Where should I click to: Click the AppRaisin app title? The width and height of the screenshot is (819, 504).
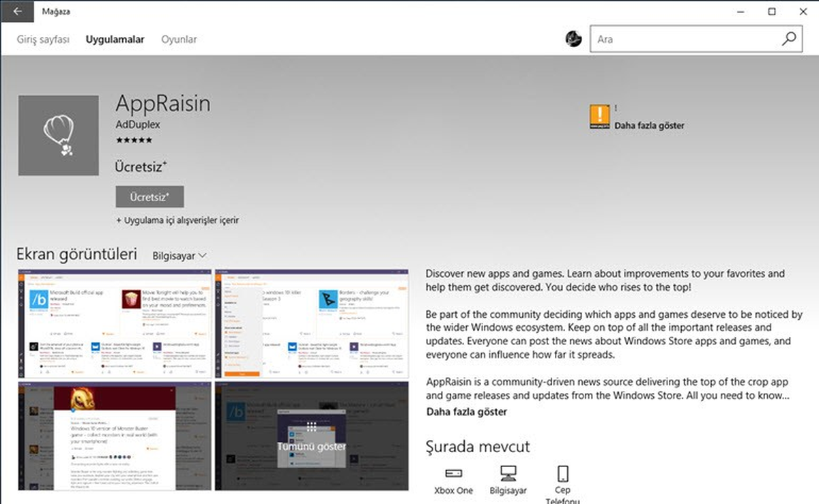(163, 104)
